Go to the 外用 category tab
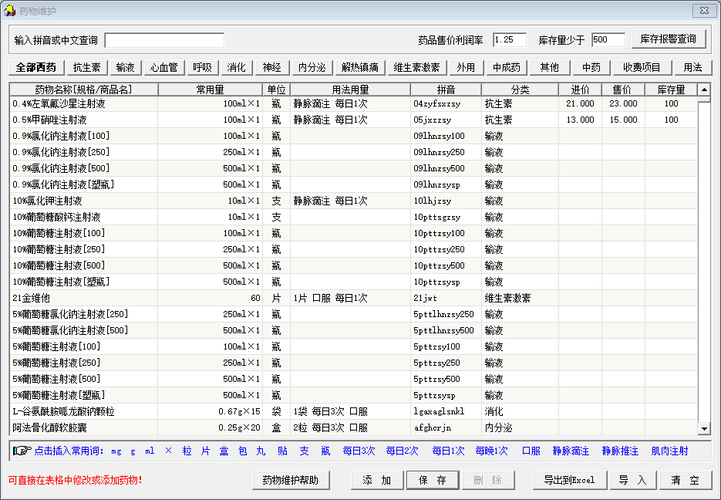The width and height of the screenshot is (721, 500). 466,68
